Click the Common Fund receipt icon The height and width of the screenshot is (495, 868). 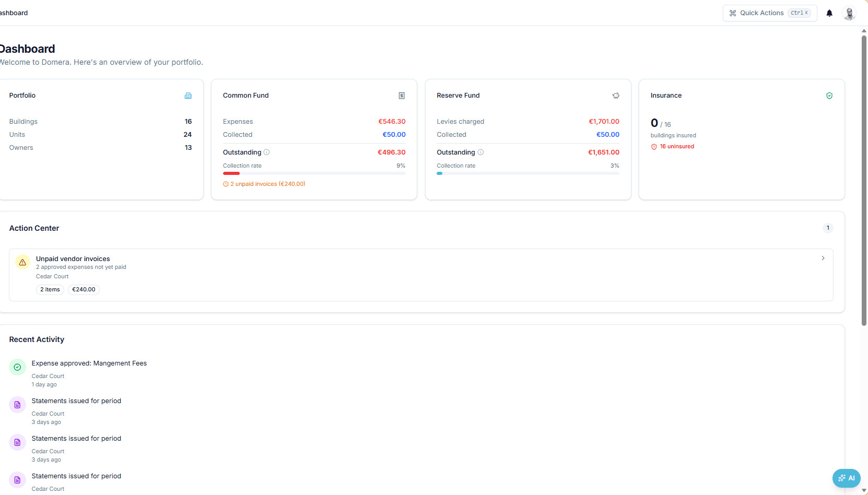click(402, 96)
